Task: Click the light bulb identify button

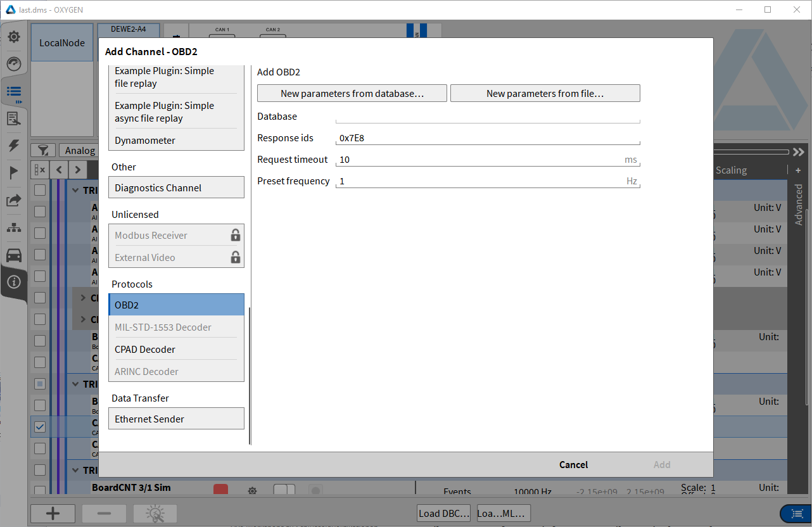Action: [155, 514]
